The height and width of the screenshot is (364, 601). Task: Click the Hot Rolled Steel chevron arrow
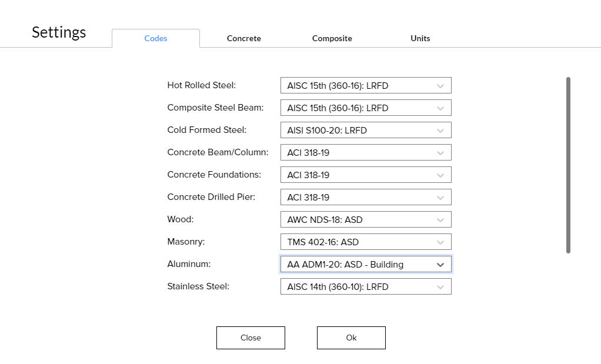tap(440, 86)
